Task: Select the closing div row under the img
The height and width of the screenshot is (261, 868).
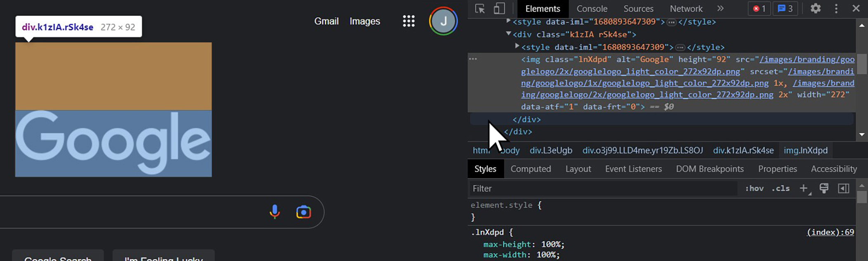Action: (x=662, y=119)
